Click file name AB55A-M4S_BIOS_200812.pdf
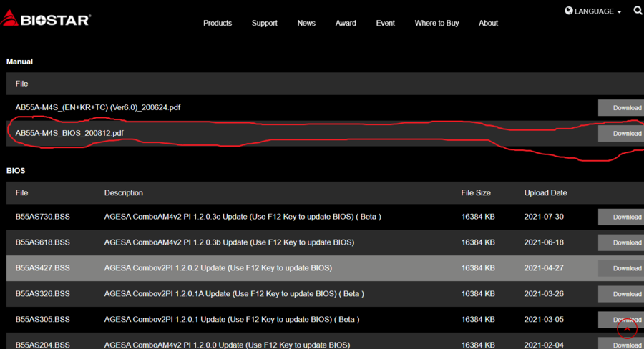 [x=69, y=133]
